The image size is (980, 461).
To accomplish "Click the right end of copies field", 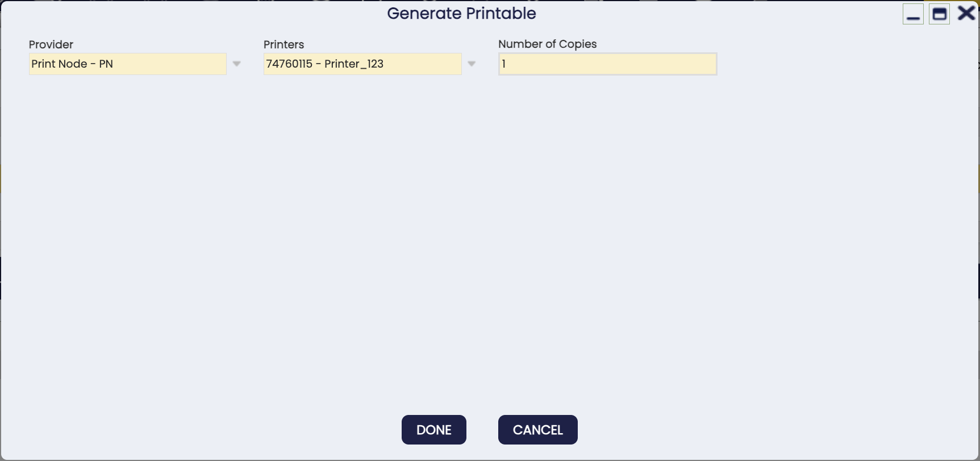I will tap(704, 64).
